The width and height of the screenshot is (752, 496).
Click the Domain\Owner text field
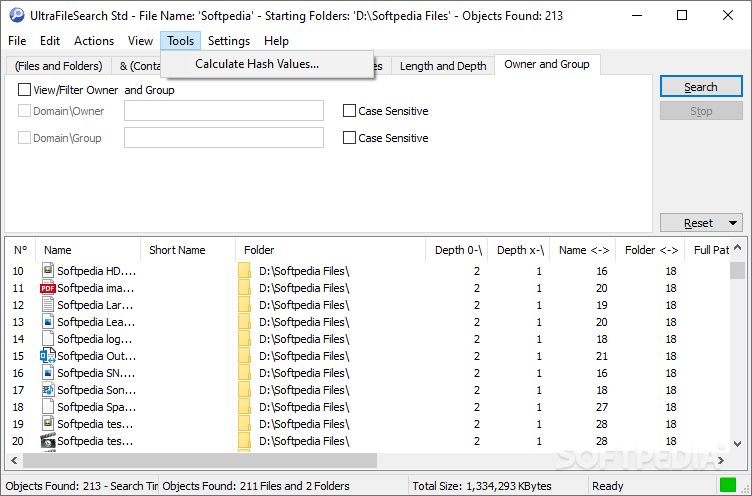coord(224,110)
